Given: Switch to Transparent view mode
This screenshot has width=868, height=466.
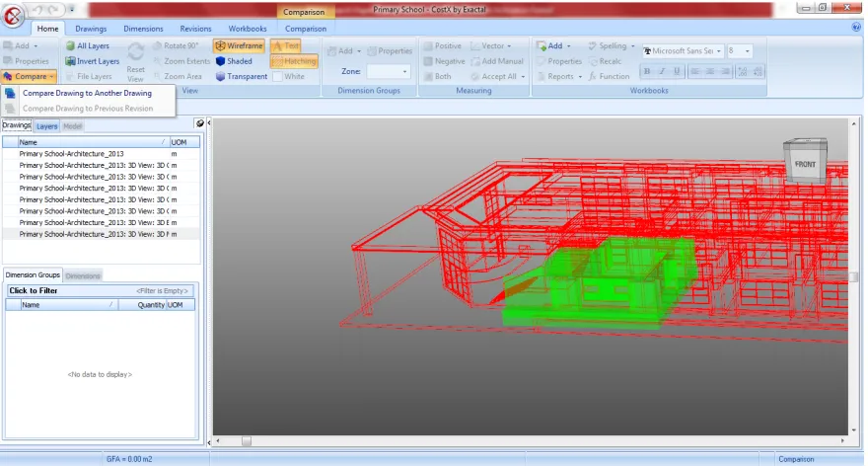Looking at the screenshot, I should click(242, 76).
